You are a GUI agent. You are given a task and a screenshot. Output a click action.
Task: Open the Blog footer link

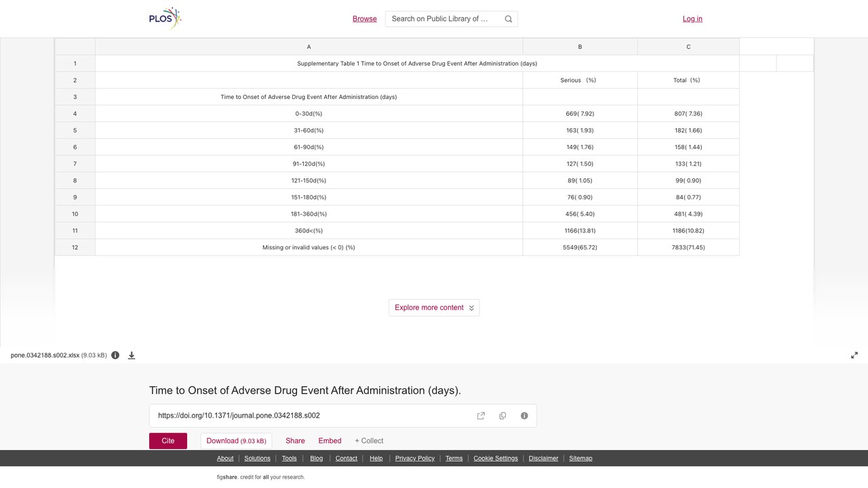[x=317, y=458]
